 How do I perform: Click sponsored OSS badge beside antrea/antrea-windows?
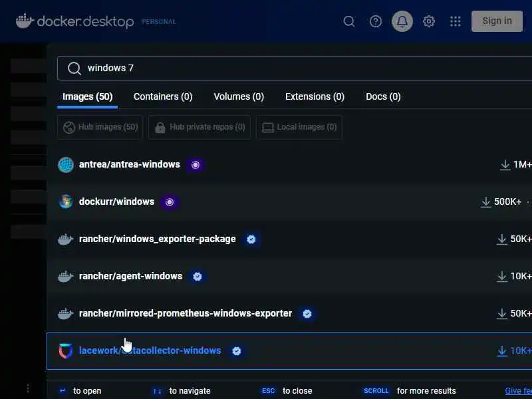point(196,165)
